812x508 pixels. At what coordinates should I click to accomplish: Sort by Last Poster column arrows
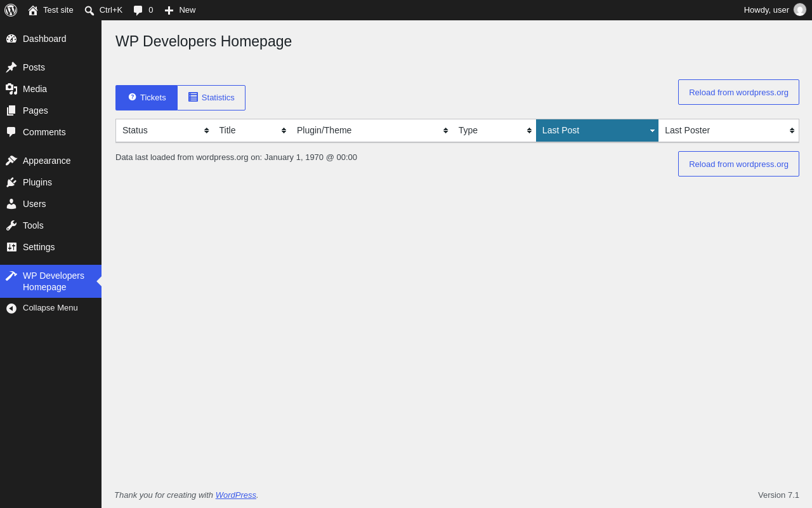(792, 130)
